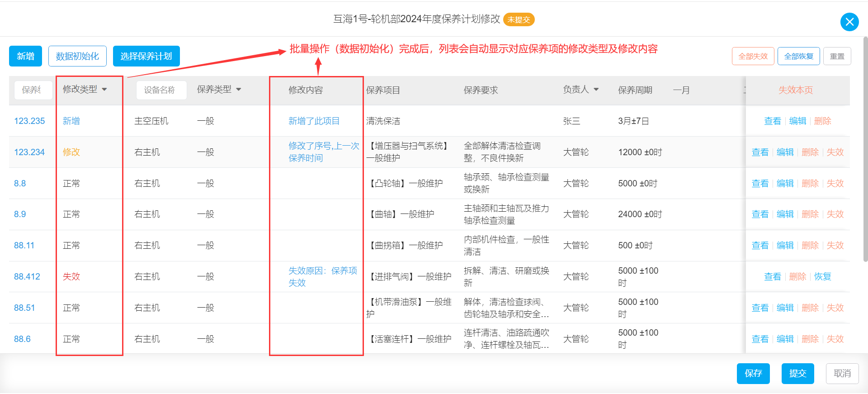Click 恢复 in the 进排气阀 row
Viewport: 868px width, 394px height.
tap(823, 276)
